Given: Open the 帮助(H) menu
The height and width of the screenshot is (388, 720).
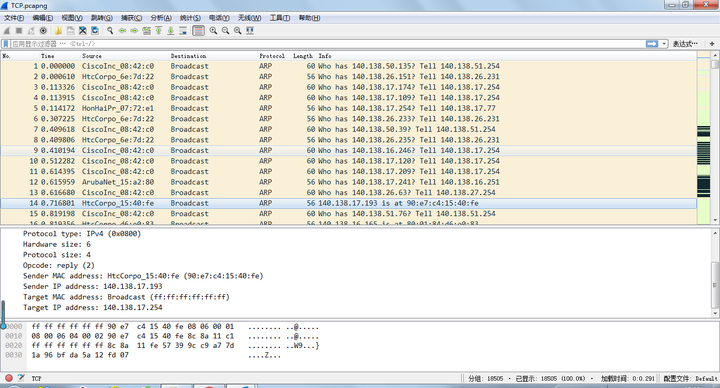Looking at the screenshot, I should [x=309, y=18].
